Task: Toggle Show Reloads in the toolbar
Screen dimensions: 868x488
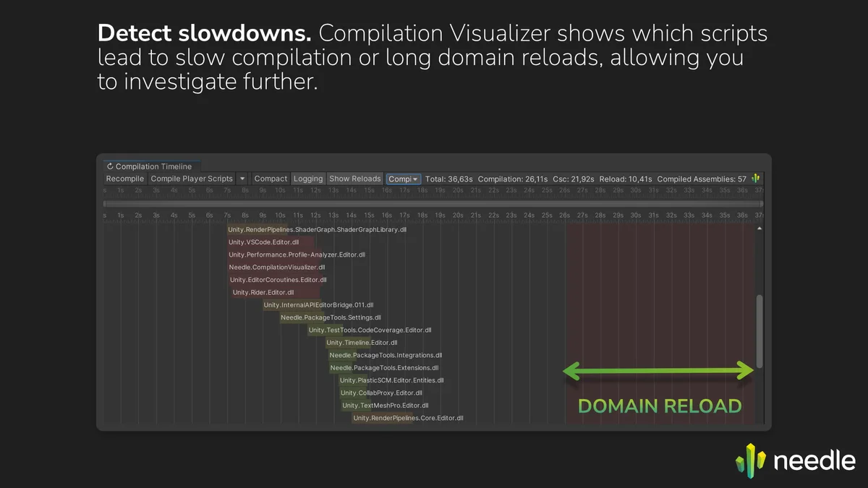Action: click(x=354, y=179)
